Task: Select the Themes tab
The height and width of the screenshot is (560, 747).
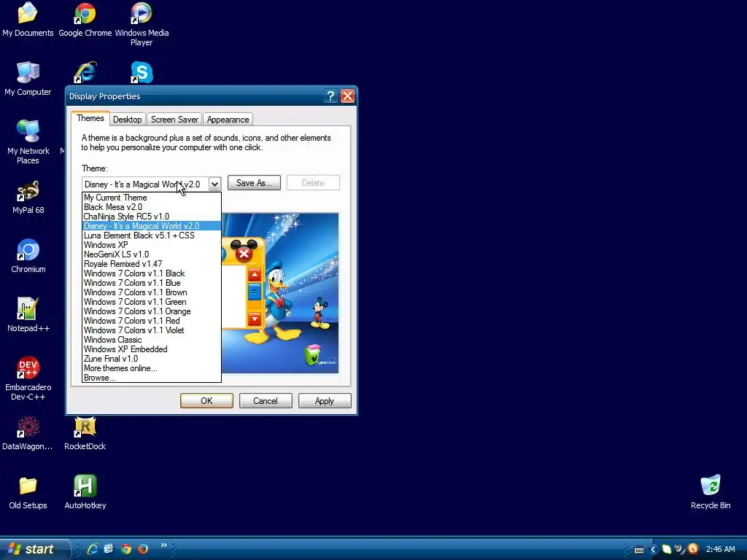Action: (x=90, y=118)
